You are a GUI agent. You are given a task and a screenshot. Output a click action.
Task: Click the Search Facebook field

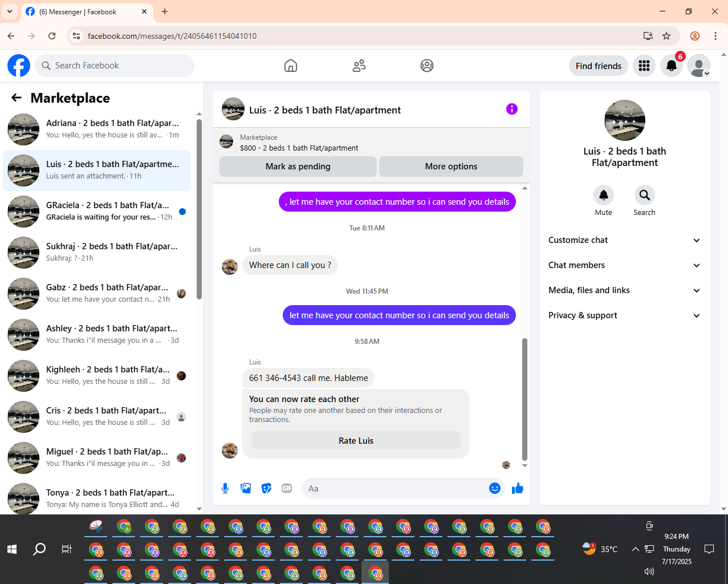[x=115, y=66]
